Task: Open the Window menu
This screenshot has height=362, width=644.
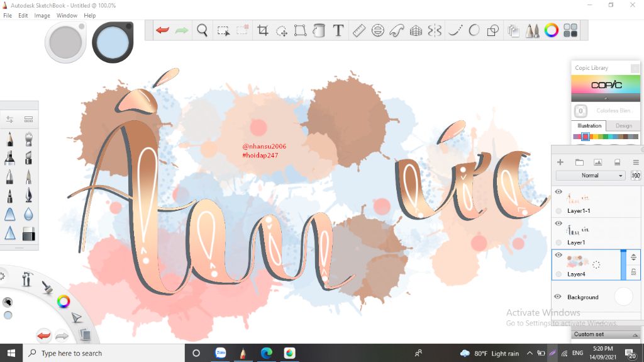Action: pos(67,16)
